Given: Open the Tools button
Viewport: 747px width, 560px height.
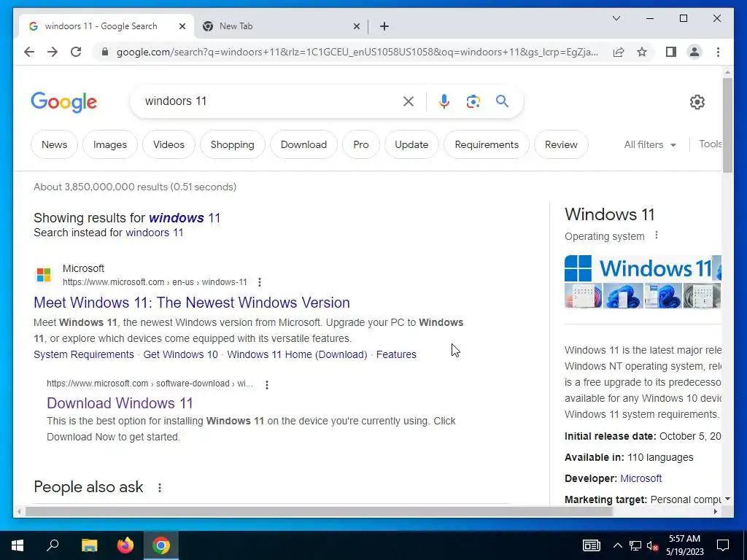Looking at the screenshot, I should [x=710, y=144].
